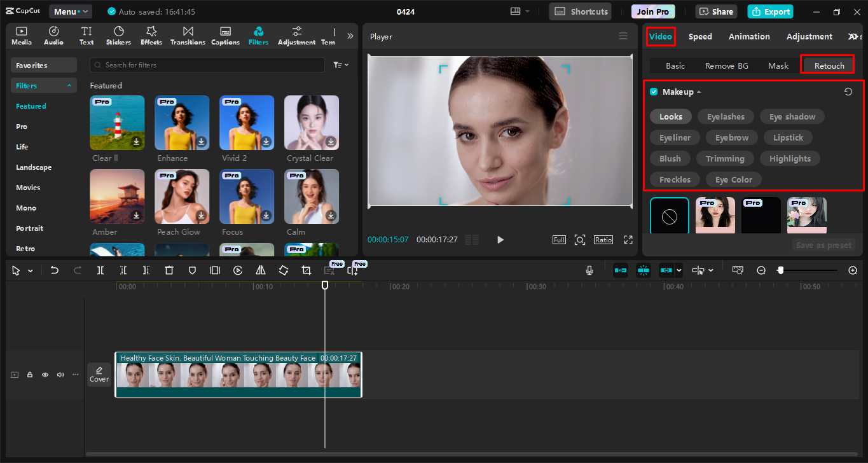Uncheck the Makeup checkbox
This screenshot has height=463, width=868.
point(654,91)
